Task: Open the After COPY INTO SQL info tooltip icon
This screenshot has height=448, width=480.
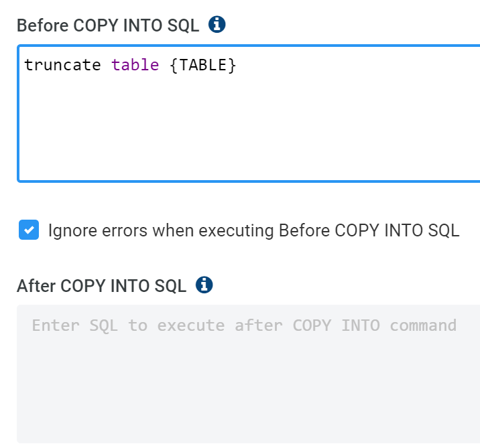Action: [204, 285]
